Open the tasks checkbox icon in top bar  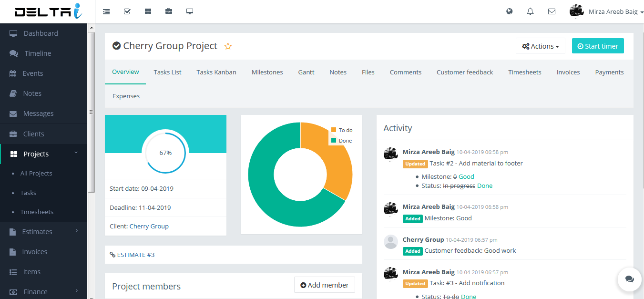pyautogui.click(x=127, y=11)
